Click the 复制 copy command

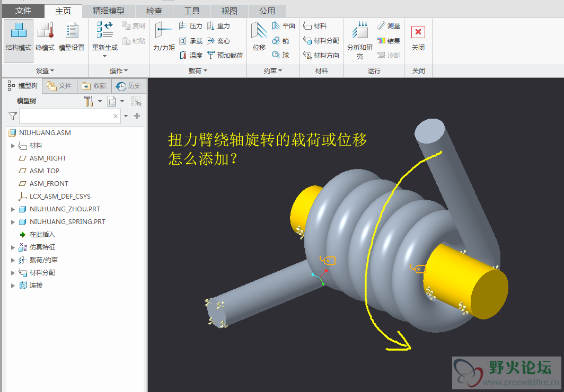coord(134,26)
